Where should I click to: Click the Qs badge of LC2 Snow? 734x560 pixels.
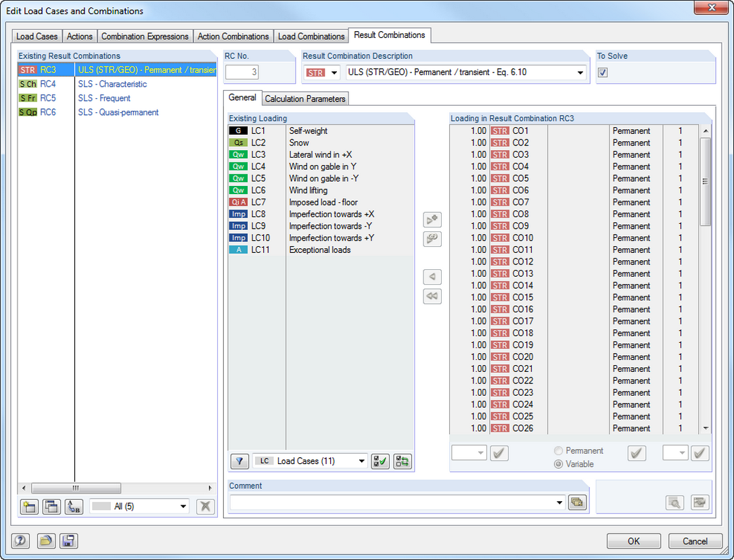tap(238, 143)
